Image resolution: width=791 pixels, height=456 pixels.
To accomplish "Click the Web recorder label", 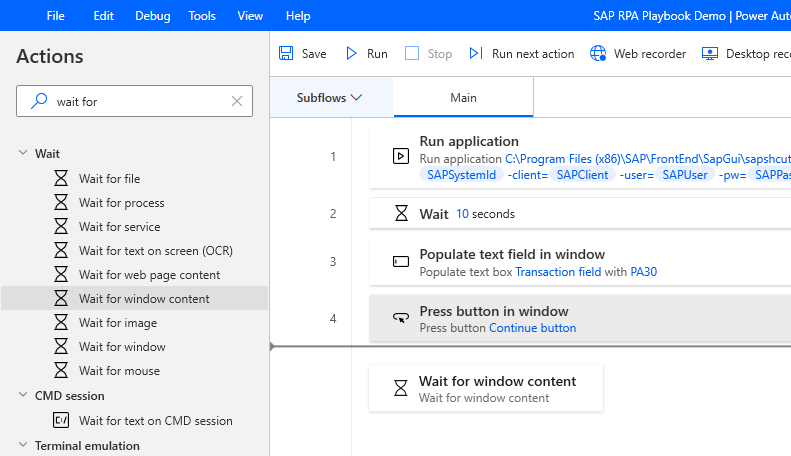I will 650,53.
